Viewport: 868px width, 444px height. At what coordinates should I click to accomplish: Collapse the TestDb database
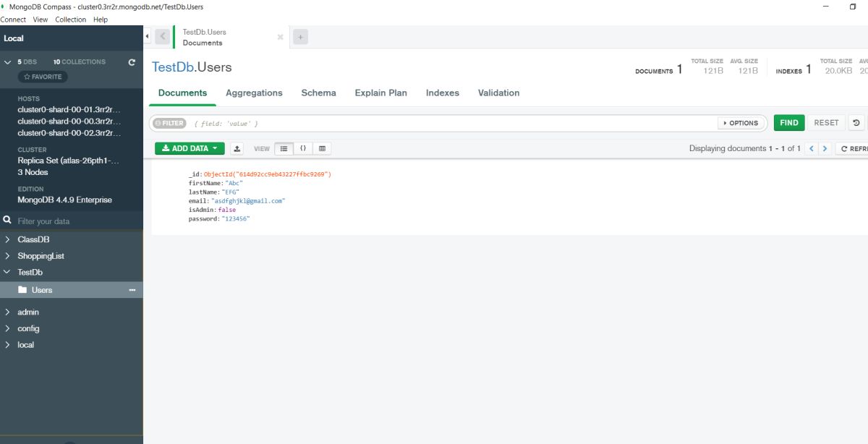click(7, 273)
